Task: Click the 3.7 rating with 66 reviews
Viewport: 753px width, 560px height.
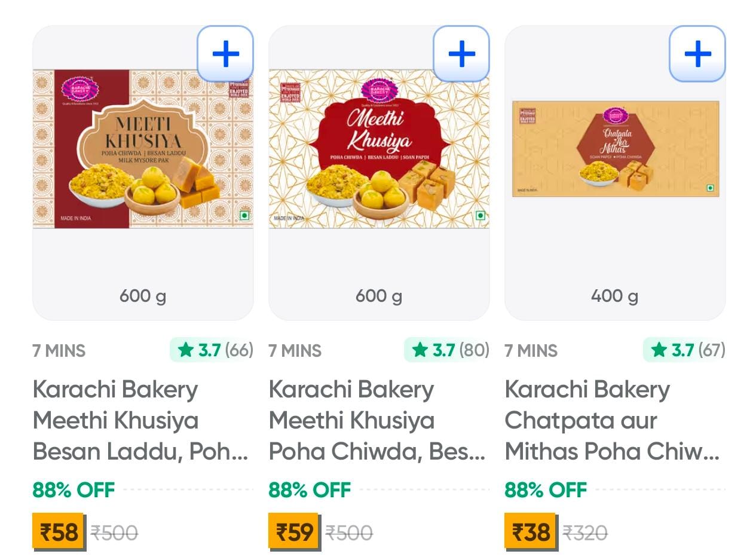Action: click(212, 350)
